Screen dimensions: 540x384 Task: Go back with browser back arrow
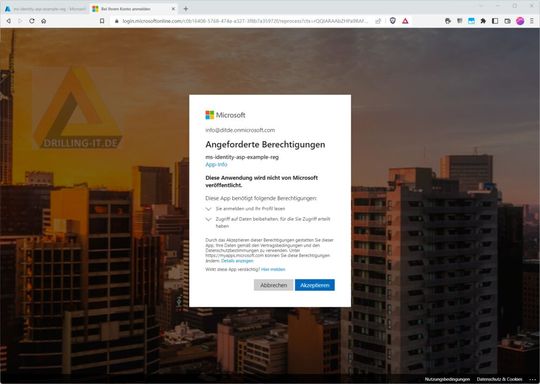coord(9,21)
